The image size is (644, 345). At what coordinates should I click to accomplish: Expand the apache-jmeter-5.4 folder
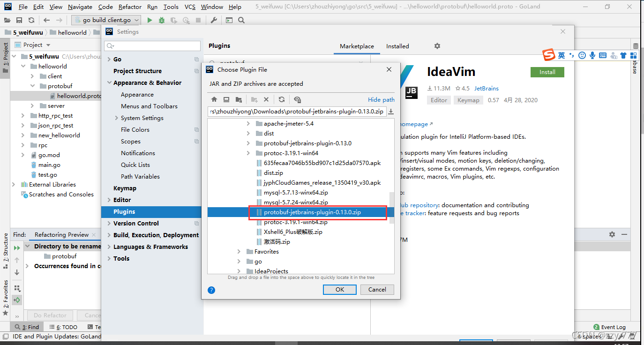pyautogui.click(x=248, y=124)
